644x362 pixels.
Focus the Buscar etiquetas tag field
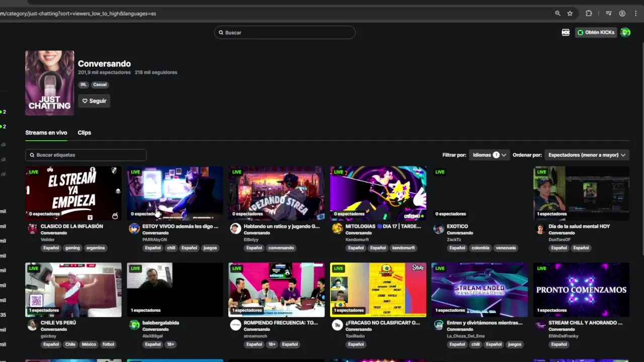pos(86,155)
